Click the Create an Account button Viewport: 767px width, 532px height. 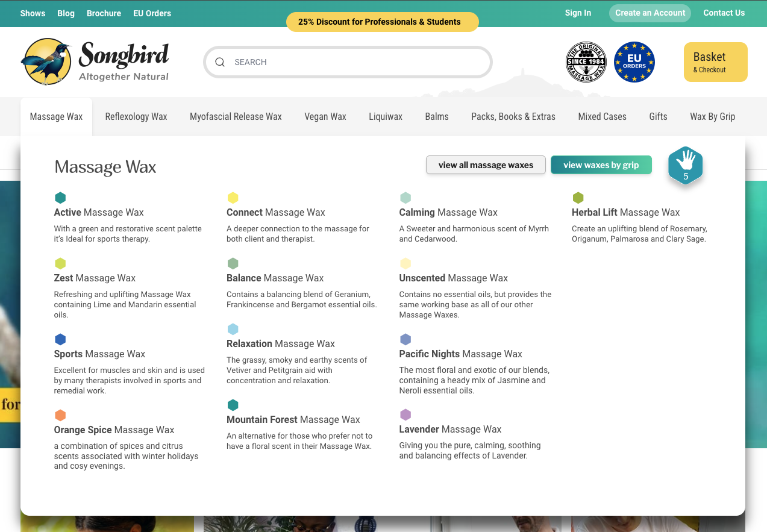pos(650,13)
